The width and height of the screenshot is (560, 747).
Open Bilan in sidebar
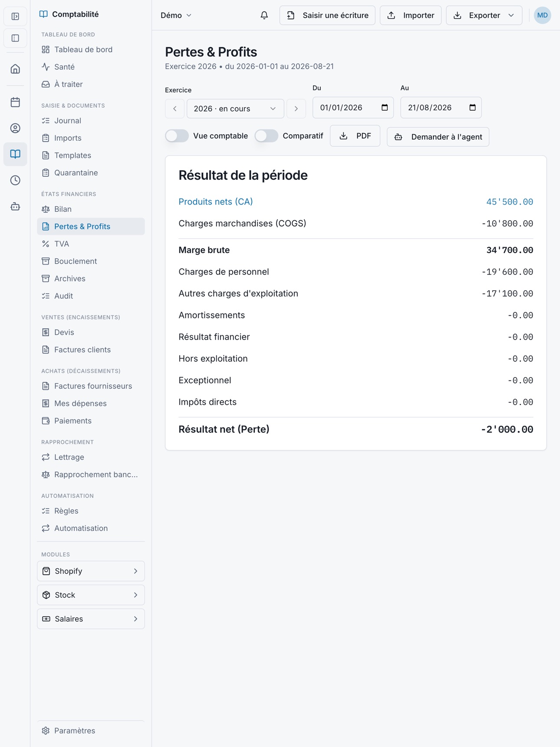[91, 209]
